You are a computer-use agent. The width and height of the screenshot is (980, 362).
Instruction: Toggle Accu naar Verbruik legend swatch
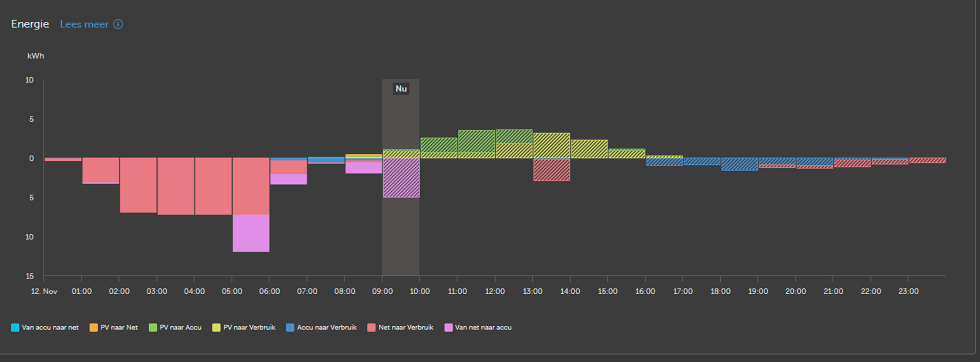(x=290, y=328)
